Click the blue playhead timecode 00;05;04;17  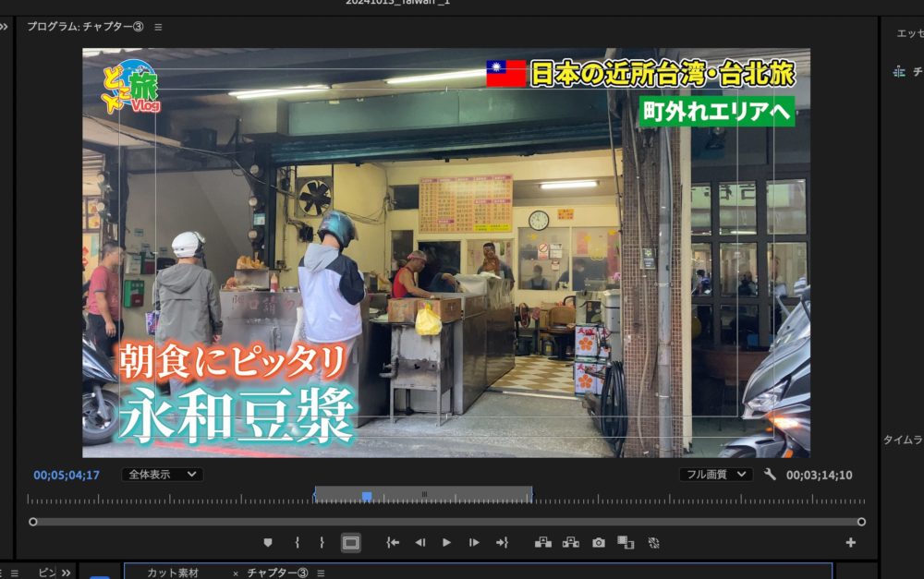(x=67, y=476)
